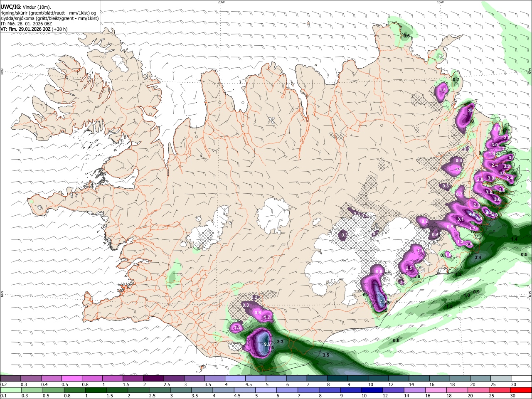532x399 pixels.
Task: Click the 64N latitude label on right edge
Action: tap(530, 294)
